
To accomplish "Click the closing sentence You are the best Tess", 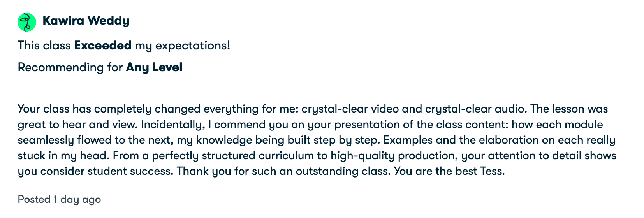I will (x=449, y=171).
